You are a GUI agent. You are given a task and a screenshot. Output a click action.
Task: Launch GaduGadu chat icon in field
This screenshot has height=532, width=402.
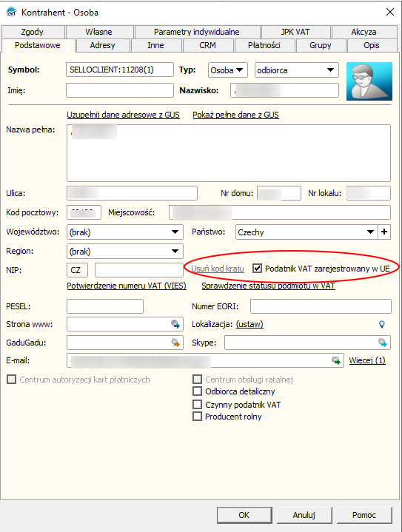tap(175, 343)
